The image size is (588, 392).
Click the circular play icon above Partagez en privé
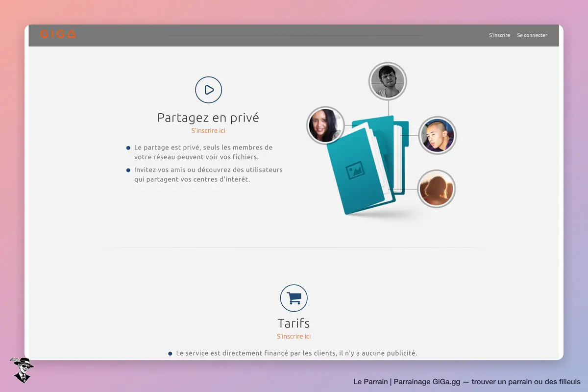(x=209, y=90)
